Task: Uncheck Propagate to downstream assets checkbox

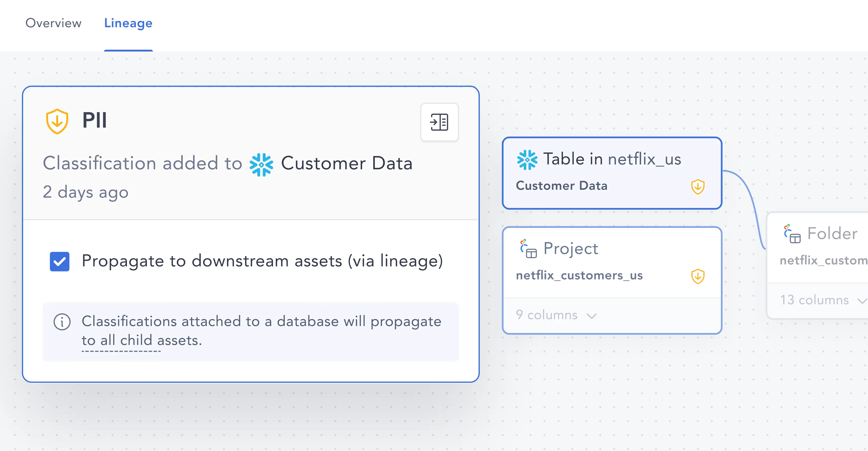Action: 60,261
